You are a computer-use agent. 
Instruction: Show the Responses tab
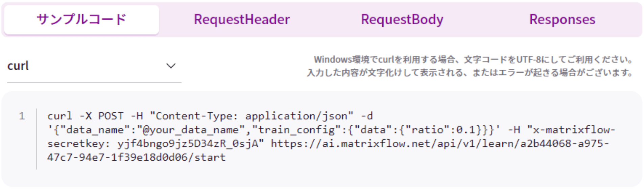click(x=562, y=20)
